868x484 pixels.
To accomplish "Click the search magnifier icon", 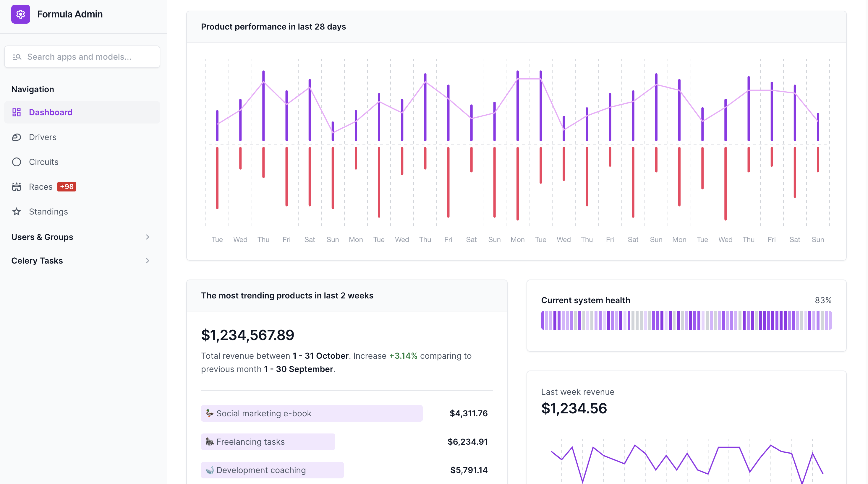I will point(17,57).
